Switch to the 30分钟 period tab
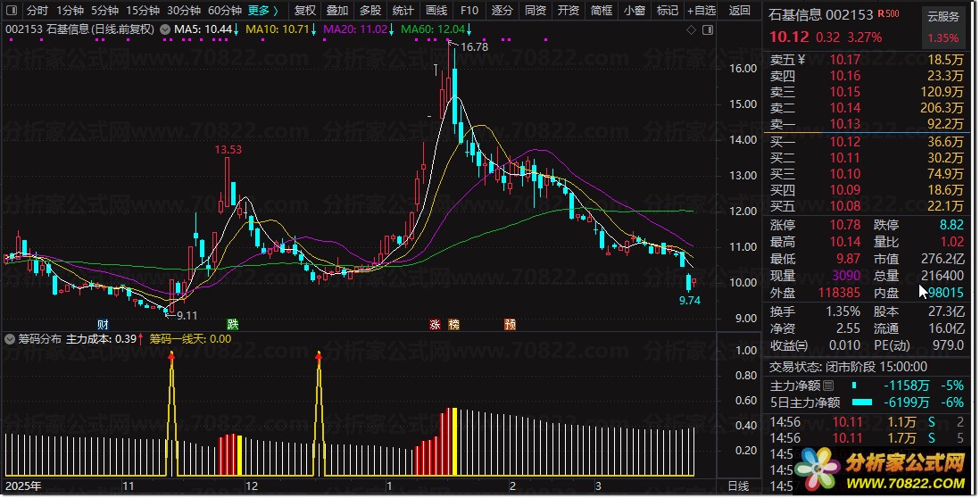The height and width of the screenshot is (498, 980). coord(184,11)
